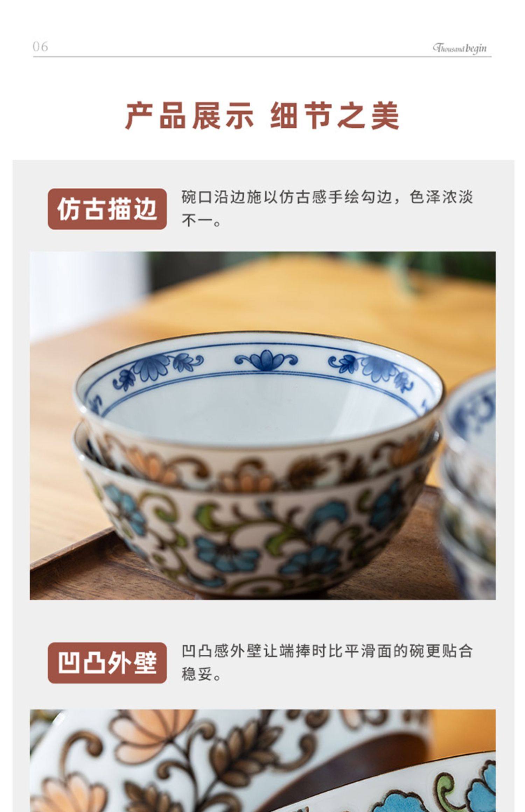Click the 产品展示 细节之美 heading

262,116
